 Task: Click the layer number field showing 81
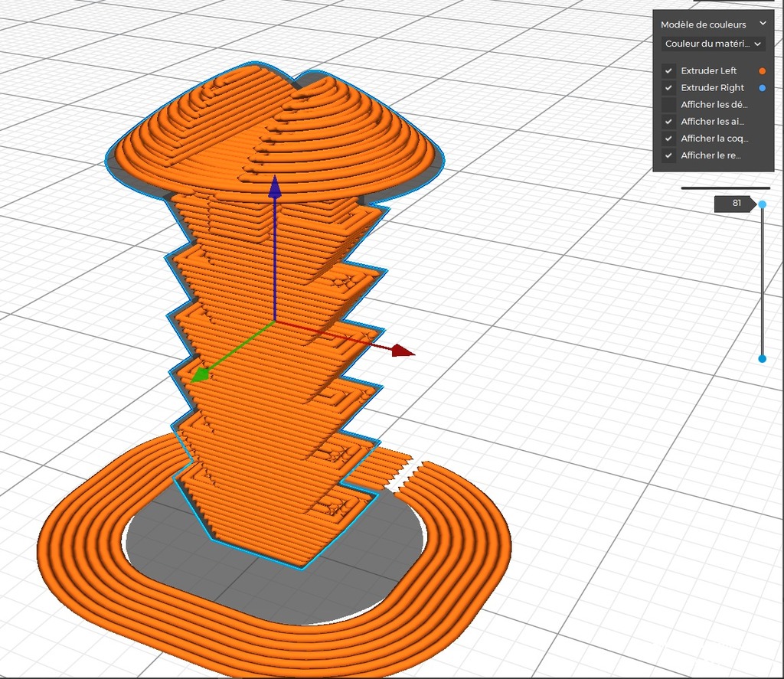tap(735, 204)
